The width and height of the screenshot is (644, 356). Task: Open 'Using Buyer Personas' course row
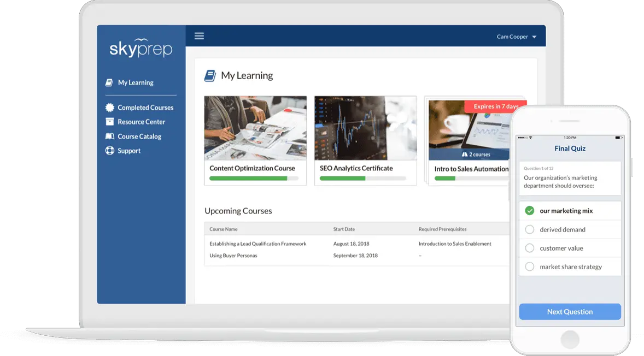click(233, 256)
